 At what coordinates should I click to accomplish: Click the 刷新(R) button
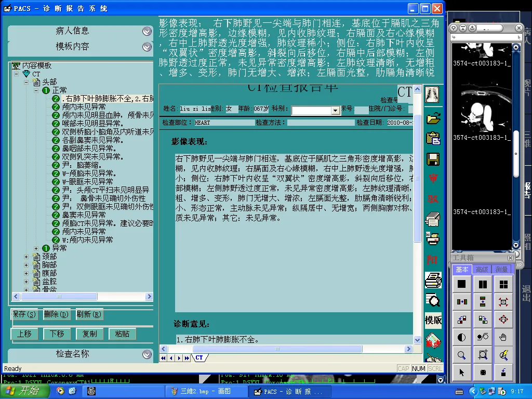click(89, 314)
